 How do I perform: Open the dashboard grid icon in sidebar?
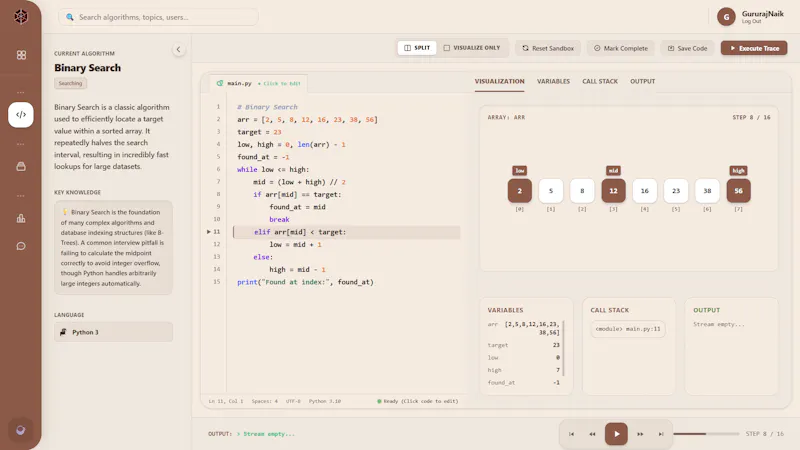pos(21,55)
